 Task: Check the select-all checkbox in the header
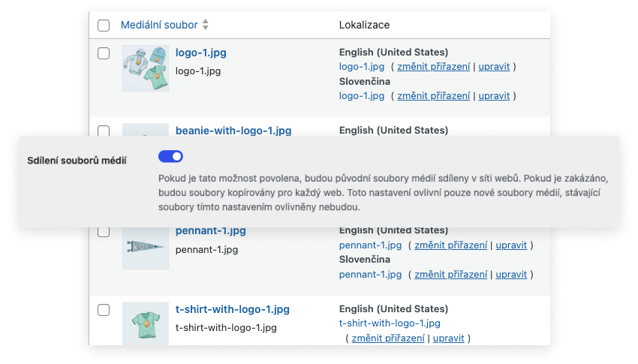(x=104, y=26)
